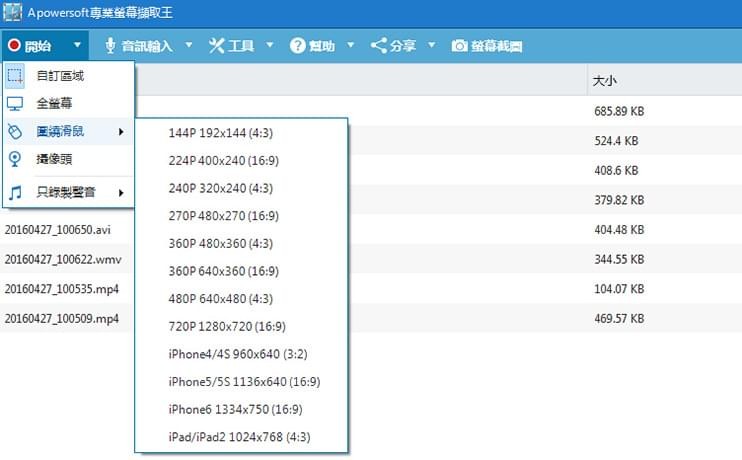The image size is (742, 460).
Task: Expand the 只錄製聲音 submenu arrow
Action: pos(121,193)
